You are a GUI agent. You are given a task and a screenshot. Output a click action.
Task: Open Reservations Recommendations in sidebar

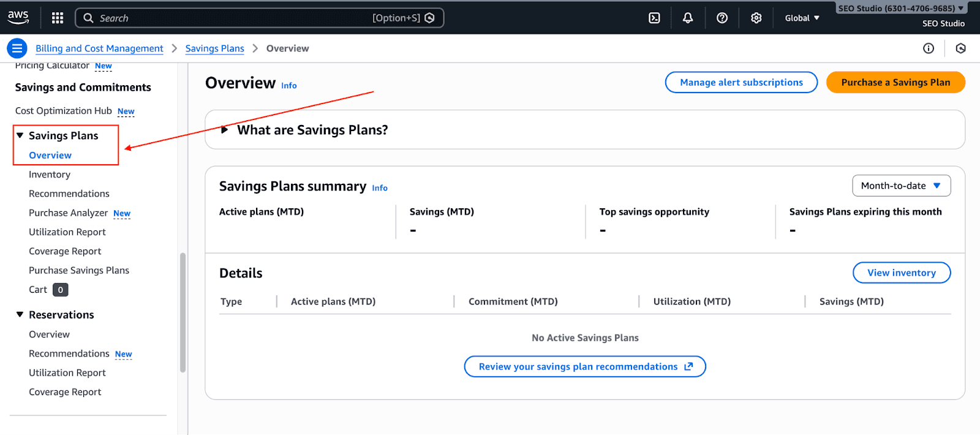point(69,354)
